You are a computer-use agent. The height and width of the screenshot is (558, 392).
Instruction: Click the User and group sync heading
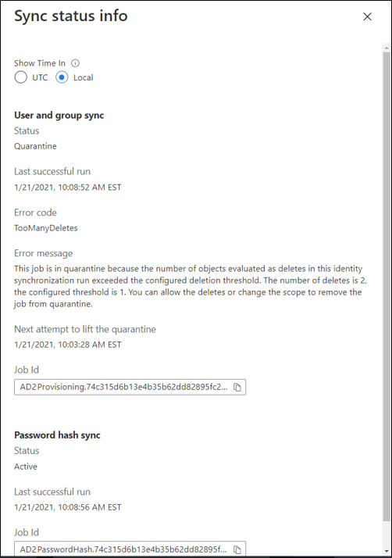[59, 116]
